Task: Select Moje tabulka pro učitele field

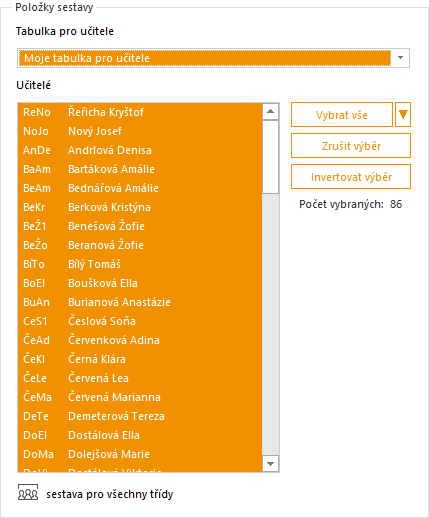Action: click(204, 58)
